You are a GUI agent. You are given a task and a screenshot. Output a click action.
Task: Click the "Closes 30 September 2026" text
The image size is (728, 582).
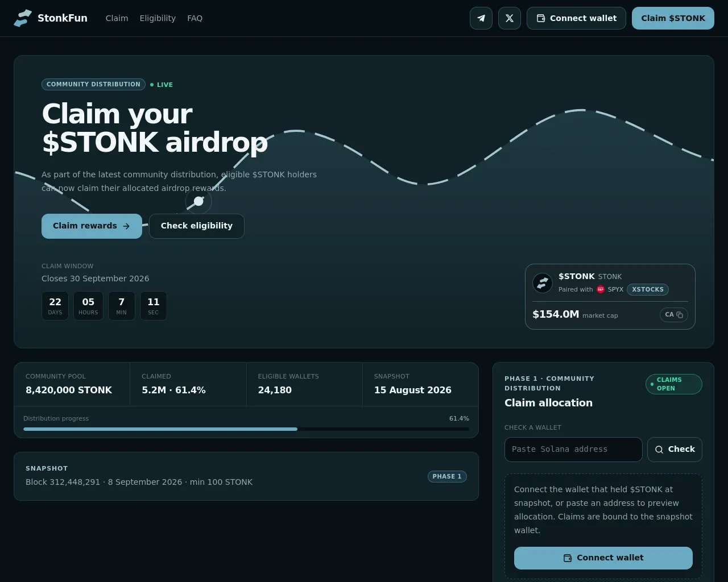point(96,278)
